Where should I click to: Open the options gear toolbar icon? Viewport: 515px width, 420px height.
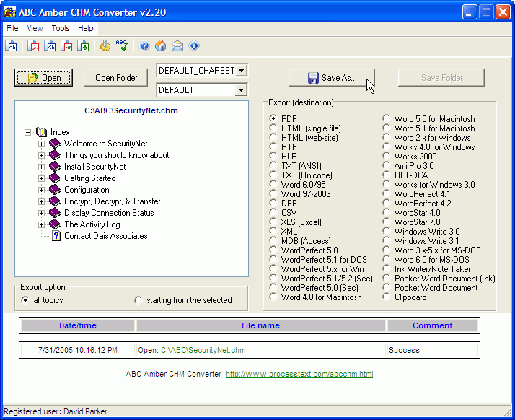105,45
